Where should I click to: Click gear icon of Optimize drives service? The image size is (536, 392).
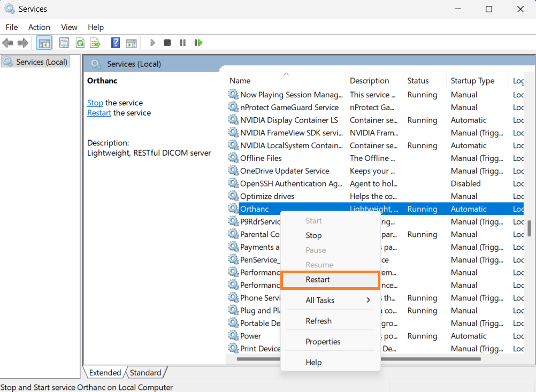[x=233, y=196]
